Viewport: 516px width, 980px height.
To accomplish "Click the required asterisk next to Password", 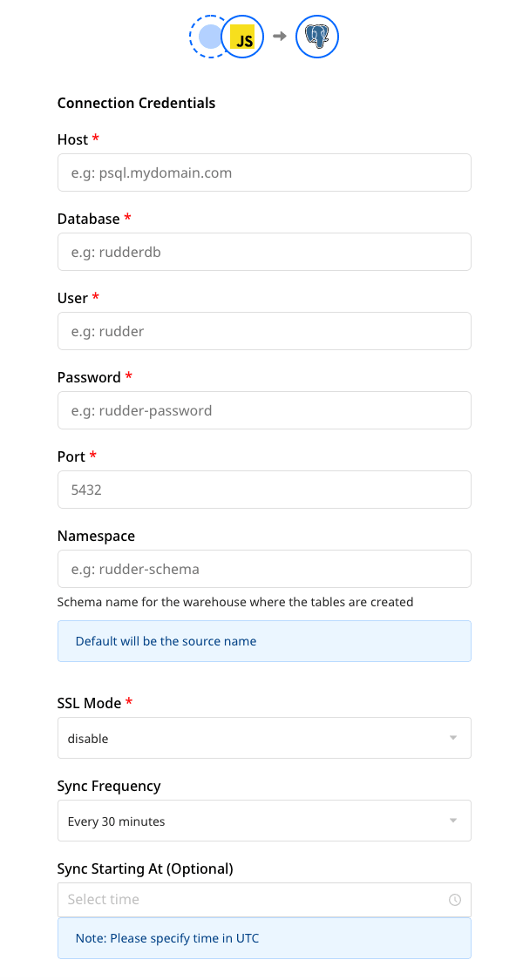I will (x=129, y=375).
